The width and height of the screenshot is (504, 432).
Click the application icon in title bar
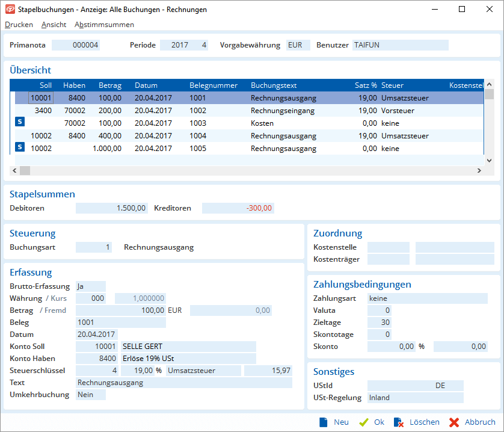coord(10,10)
